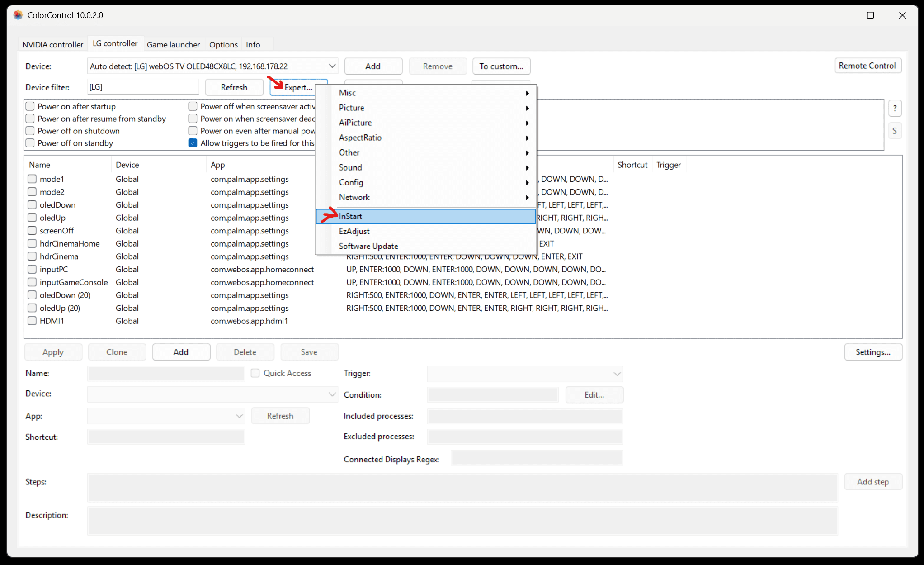Open the lower Device combo box
The width and height of the screenshot is (924, 565).
tap(212, 394)
